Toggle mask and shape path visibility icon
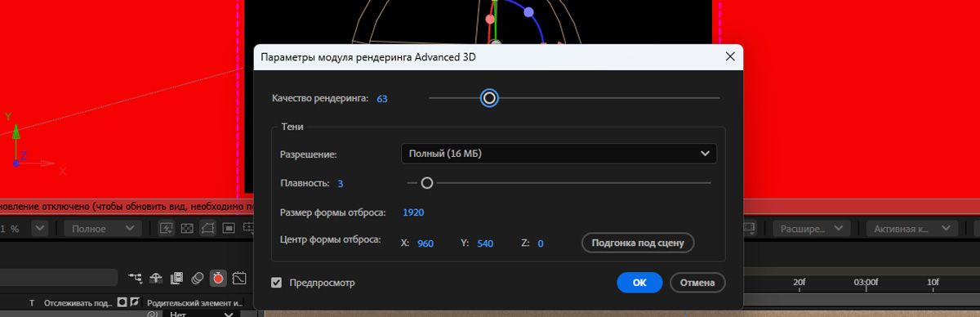 [208, 228]
